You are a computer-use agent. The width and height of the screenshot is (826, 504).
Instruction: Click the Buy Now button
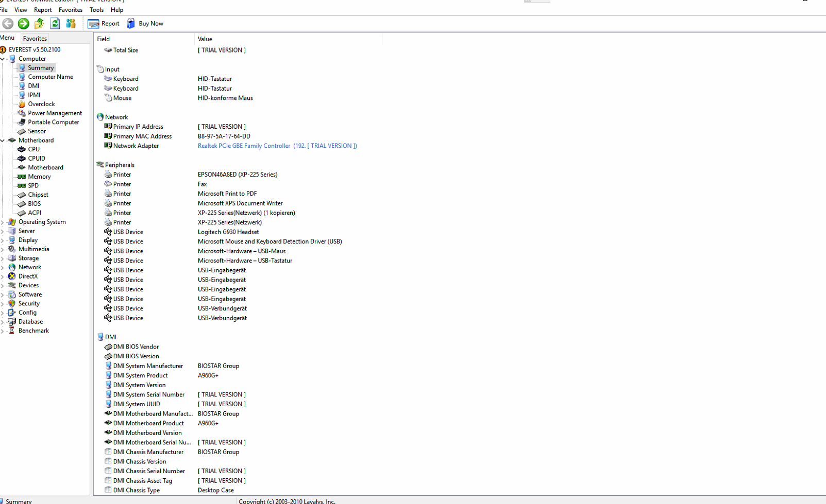tap(145, 24)
